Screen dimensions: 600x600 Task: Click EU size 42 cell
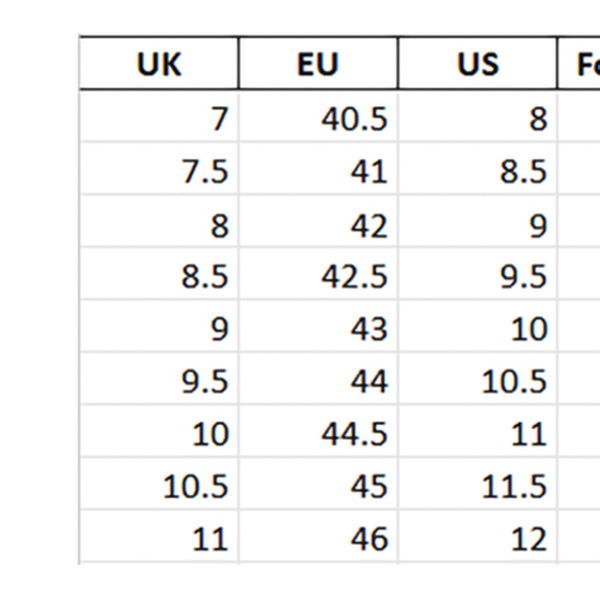(x=318, y=224)
